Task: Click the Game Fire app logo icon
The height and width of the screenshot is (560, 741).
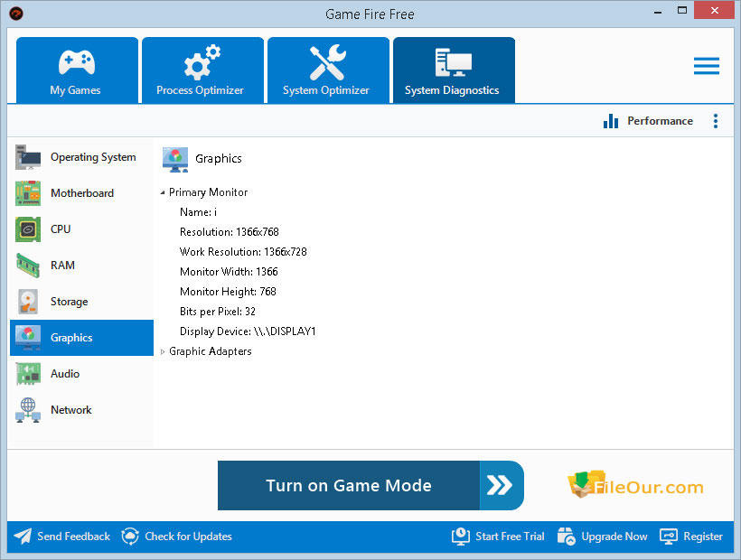Action: pos(16,14)
